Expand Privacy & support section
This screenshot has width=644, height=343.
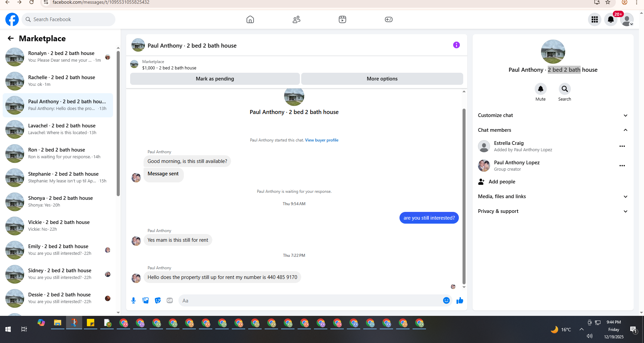[552, 211]
